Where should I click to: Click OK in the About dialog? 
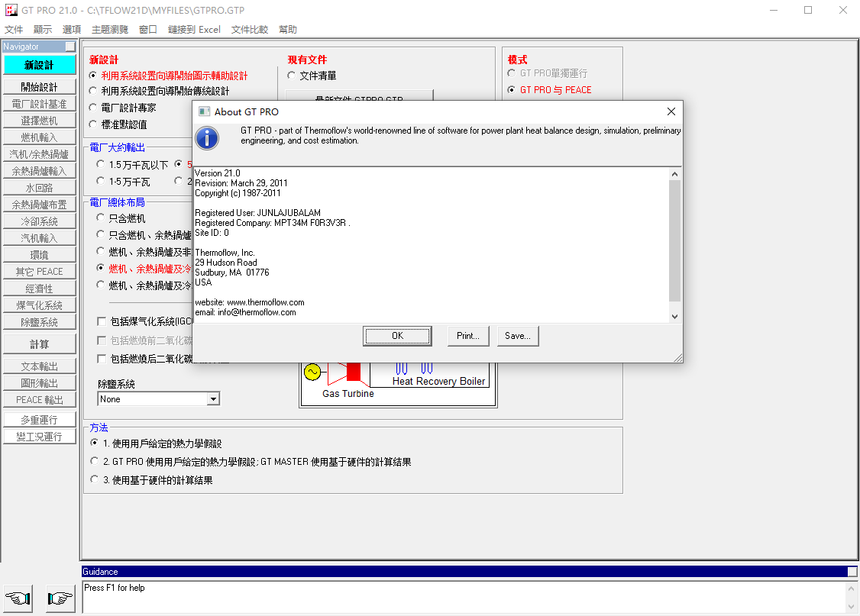pyautogui.click(x=397, y=336)
